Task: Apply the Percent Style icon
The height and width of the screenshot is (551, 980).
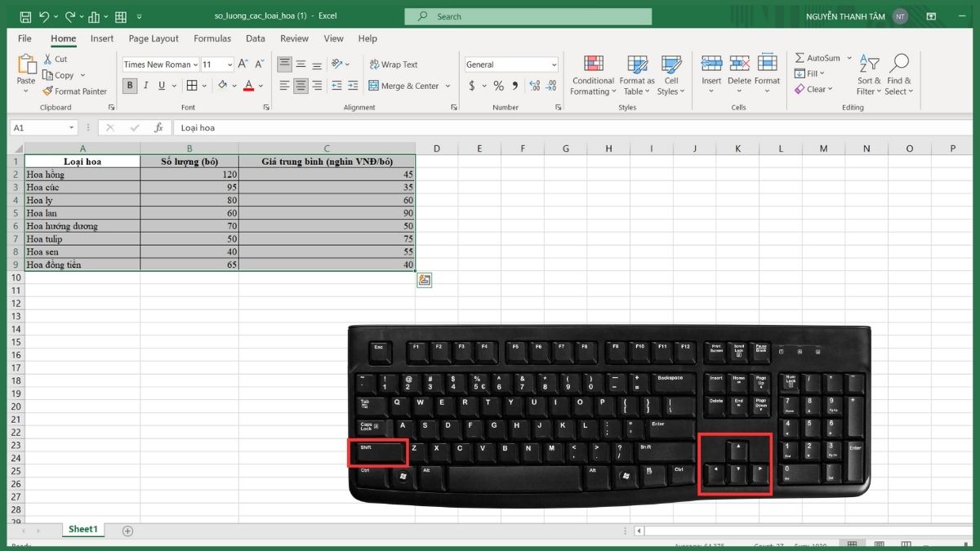Action: [x=497, y=85]
